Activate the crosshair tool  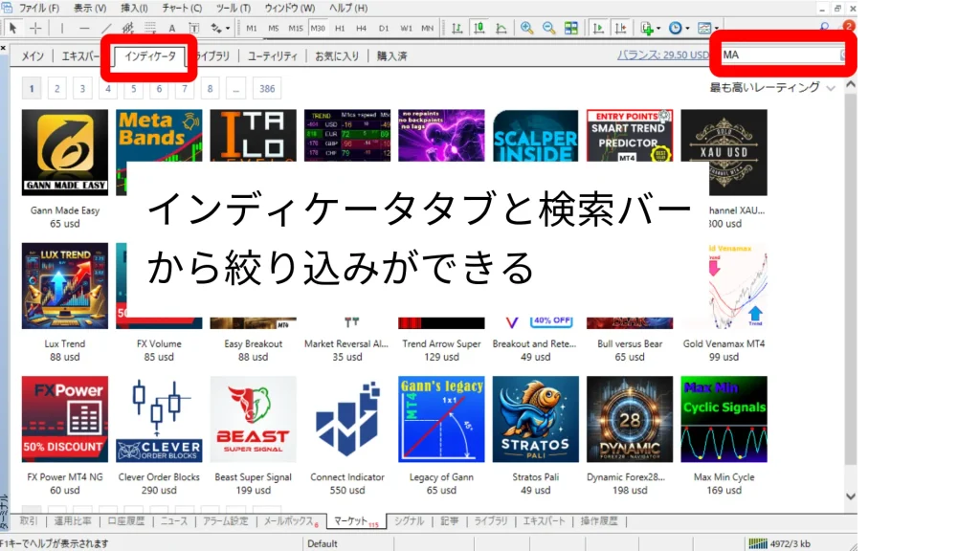coord(35,28)
